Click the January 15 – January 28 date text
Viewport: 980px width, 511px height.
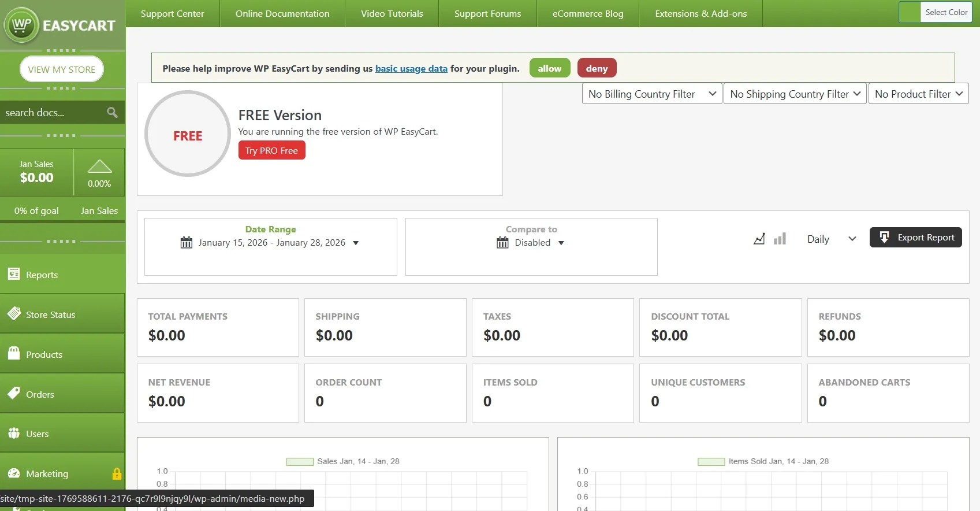(x=271, y=243)
